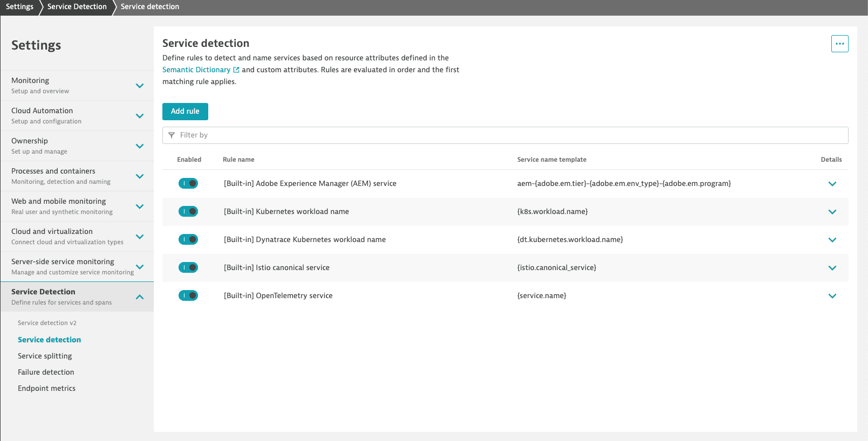Click the Rule name column header
Image resolution: width=868 pixels, height=441 pixels.
click(x=238, y=160)
